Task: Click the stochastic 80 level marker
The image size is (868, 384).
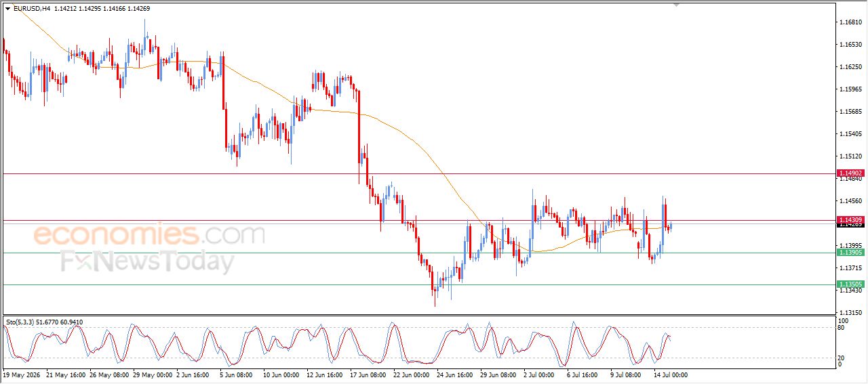Action: coord(842,328)
